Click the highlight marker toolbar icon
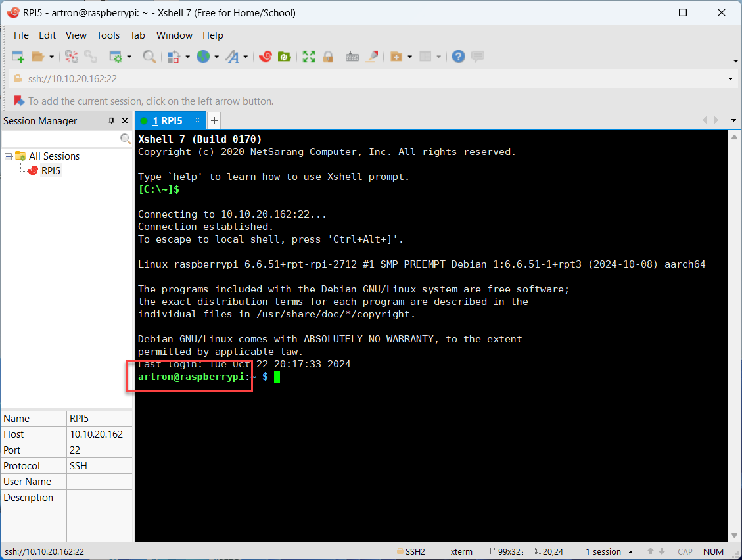Image resolution: width=742 pixels, height=560 pixels. 372,57
